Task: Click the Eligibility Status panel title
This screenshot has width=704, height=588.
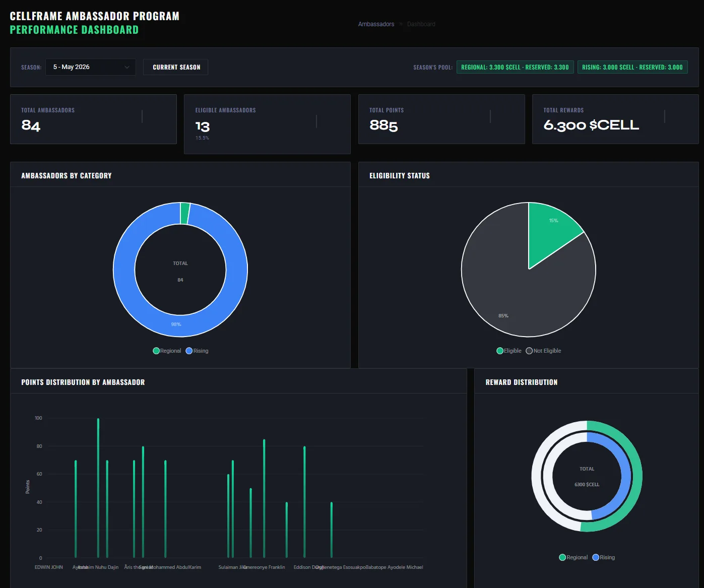Action: 400,176
